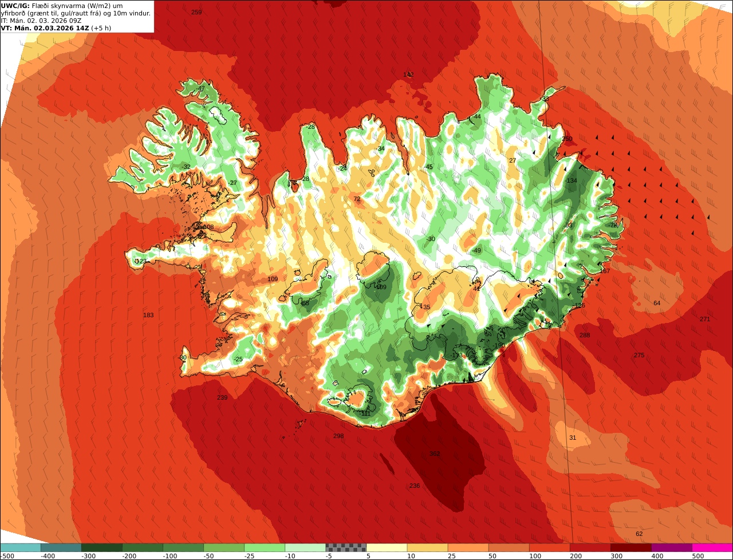Image resolution: width=733 pixels, height=560 pixels.
Task: Click the map value 62 near bottom right
Action: pos(640,534)
